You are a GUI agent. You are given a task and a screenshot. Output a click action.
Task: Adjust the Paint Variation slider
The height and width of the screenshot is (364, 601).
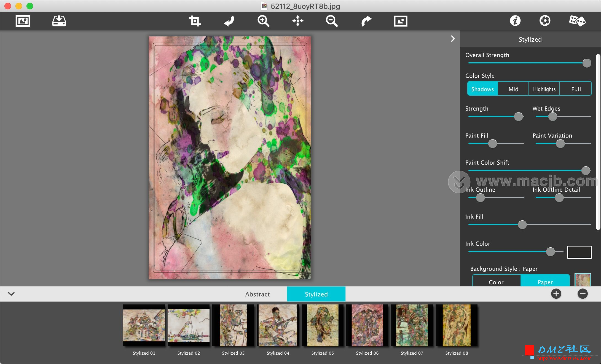point(560,143)
